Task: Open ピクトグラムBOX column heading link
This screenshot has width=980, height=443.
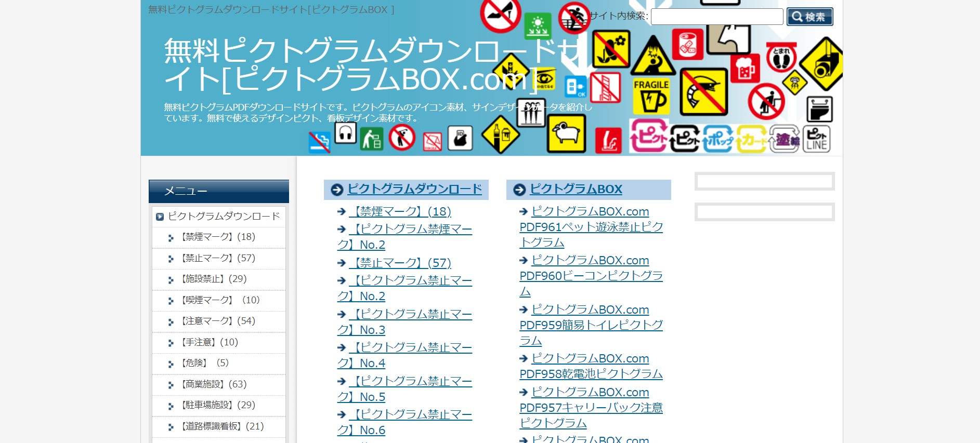Action: point(576,189)
